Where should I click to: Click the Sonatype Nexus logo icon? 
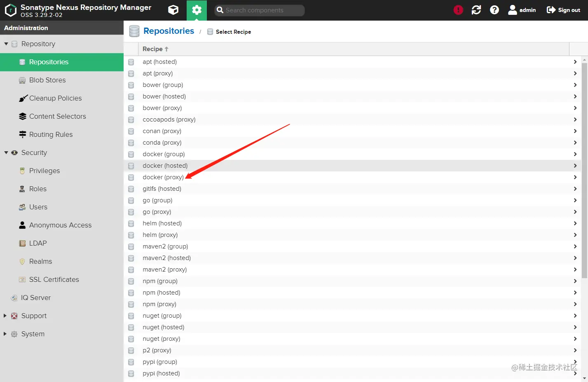10,10
